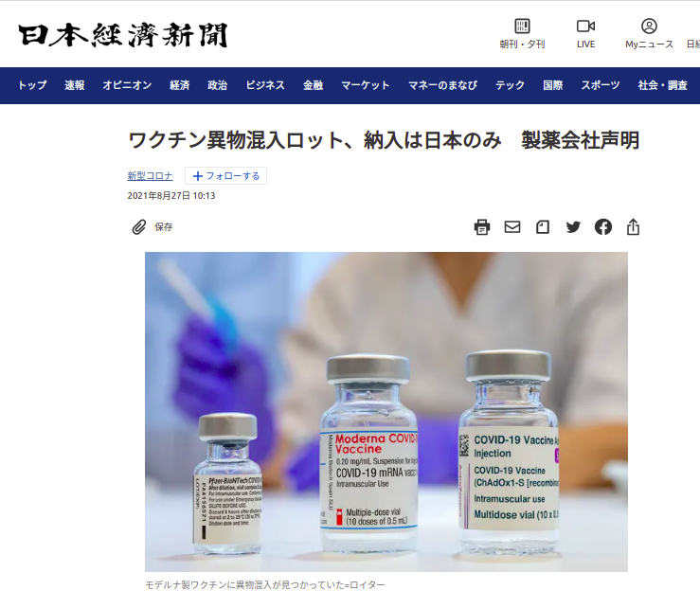
Task: Share the article by email icon
Action: pyautogui.click(x=512, y=227)
